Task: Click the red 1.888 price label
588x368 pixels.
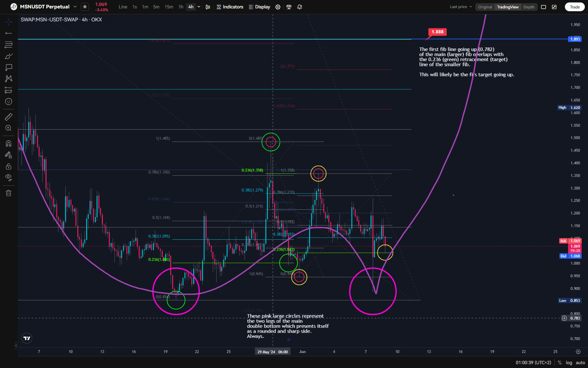Action: tap(437, 32)
